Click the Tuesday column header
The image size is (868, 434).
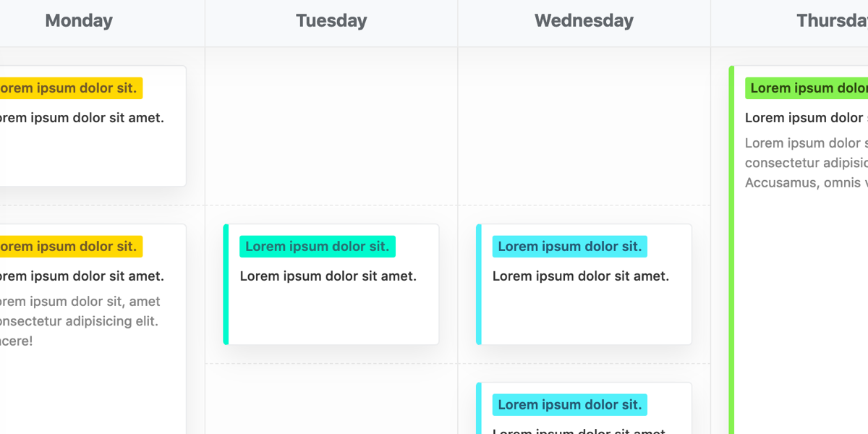pyautogui.click(x=331, y=21)
